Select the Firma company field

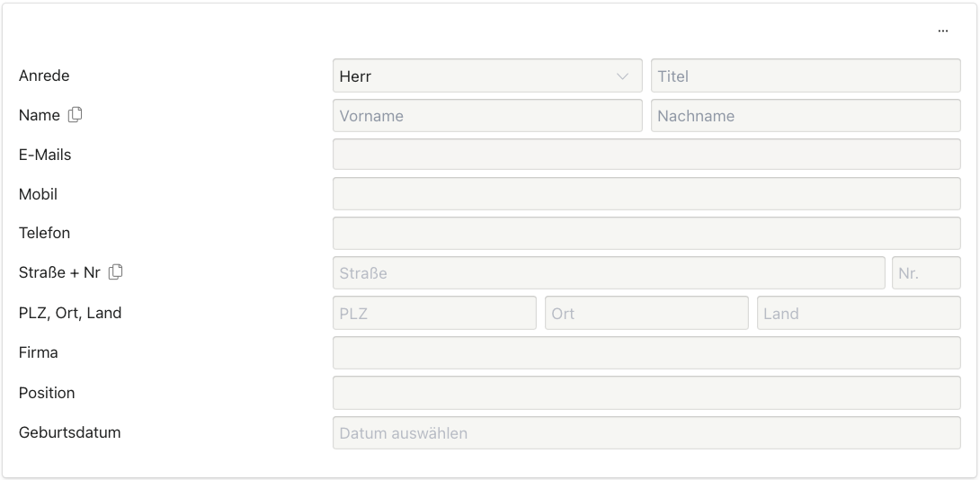[646, 352]
